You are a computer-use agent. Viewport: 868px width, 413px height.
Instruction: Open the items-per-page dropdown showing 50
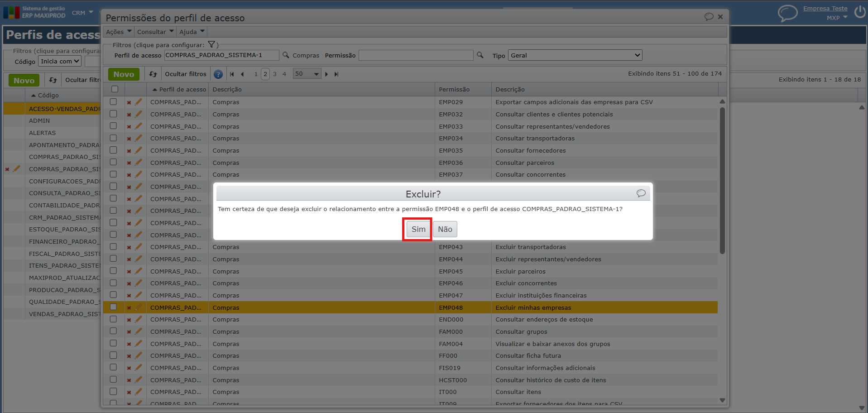point(307,74)
